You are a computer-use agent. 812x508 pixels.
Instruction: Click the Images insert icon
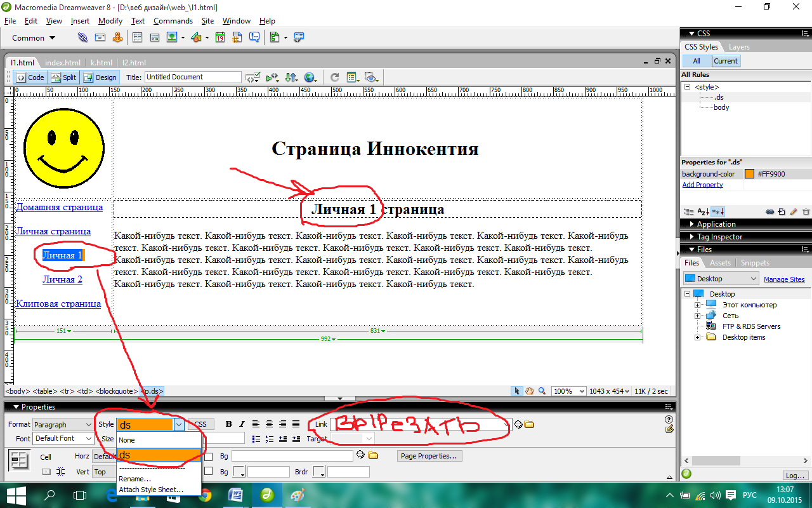[172, 37]
